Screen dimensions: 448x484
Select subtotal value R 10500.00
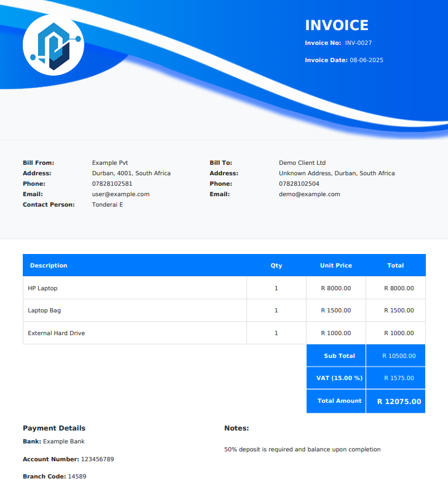tap(399, 356)
